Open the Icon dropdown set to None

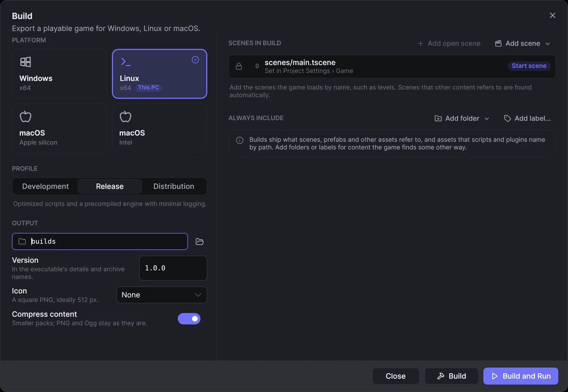click(x=162, y=295)
